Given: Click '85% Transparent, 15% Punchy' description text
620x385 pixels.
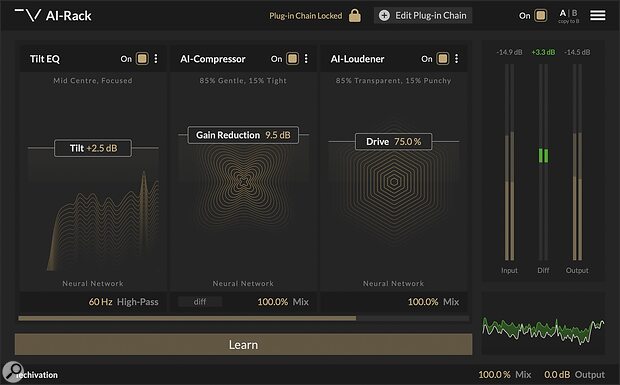Looking at the screenshot, I should 393,81.
